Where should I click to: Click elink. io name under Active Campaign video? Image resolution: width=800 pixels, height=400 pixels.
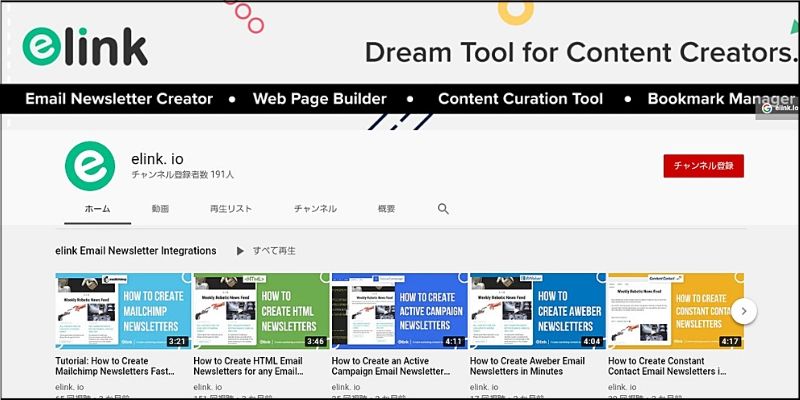[x=346, y=387]
